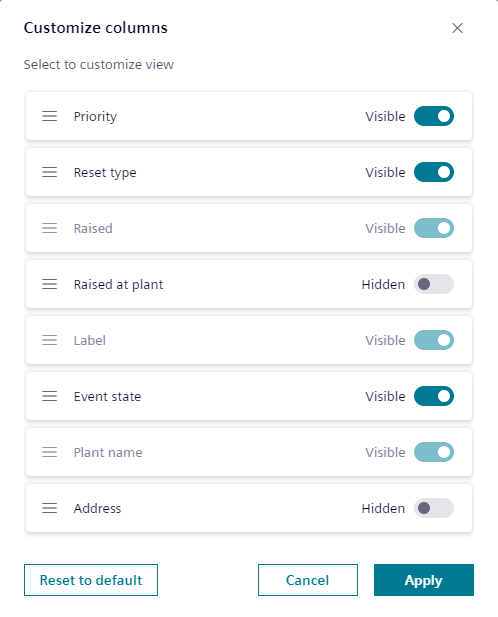Enable the Address column toggle

point(434,508)
